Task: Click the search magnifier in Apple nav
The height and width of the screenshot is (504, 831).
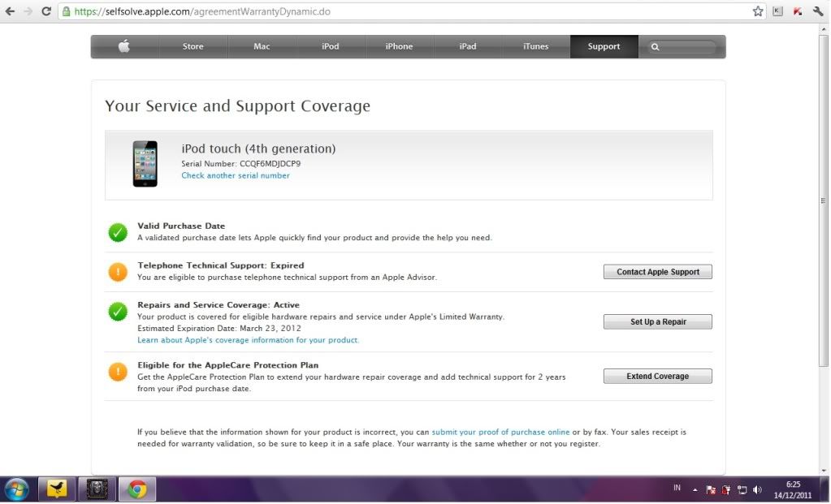Action: click(655, 46)
